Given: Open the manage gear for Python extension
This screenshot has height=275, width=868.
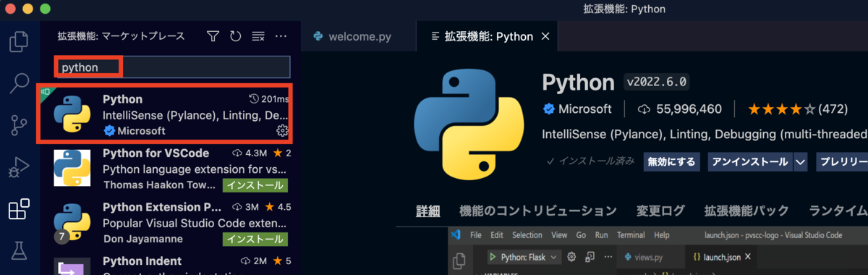Looking at the screenshot, I should (x=283, y=130).
